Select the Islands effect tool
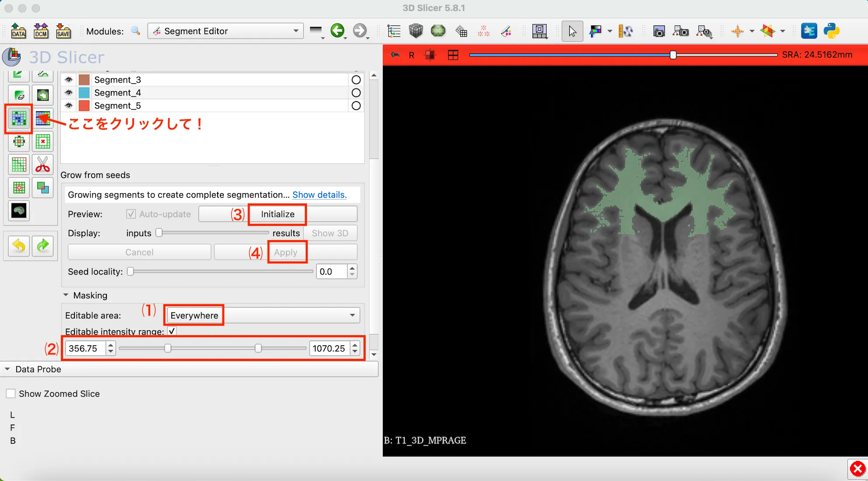Screen dimensions: 868x481 (x=18, y=187)
